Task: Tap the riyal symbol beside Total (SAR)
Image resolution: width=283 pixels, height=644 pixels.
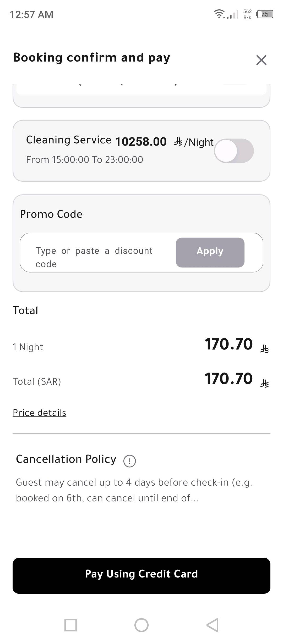Action: [x=264, y=383]
